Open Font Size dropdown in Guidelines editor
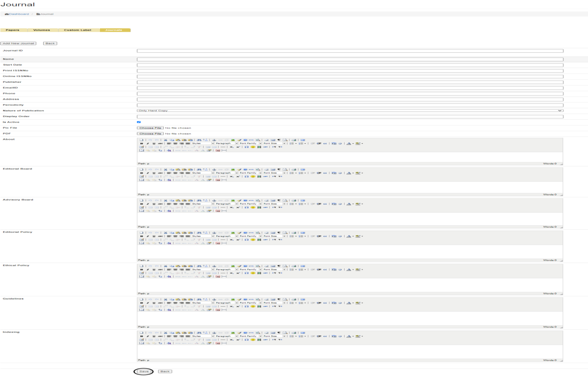The width and height of the screenshot is (588, 377). pos(274,303)
